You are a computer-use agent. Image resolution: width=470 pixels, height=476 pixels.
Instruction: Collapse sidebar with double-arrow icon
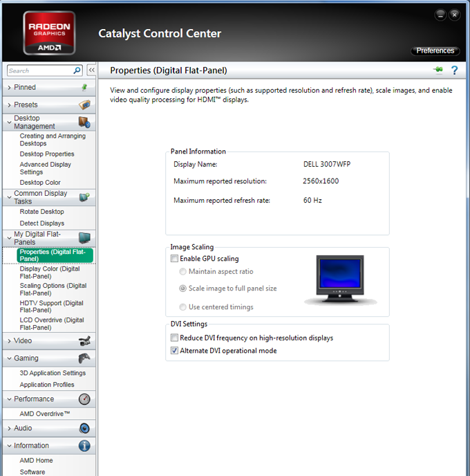(x=91, y=71)
